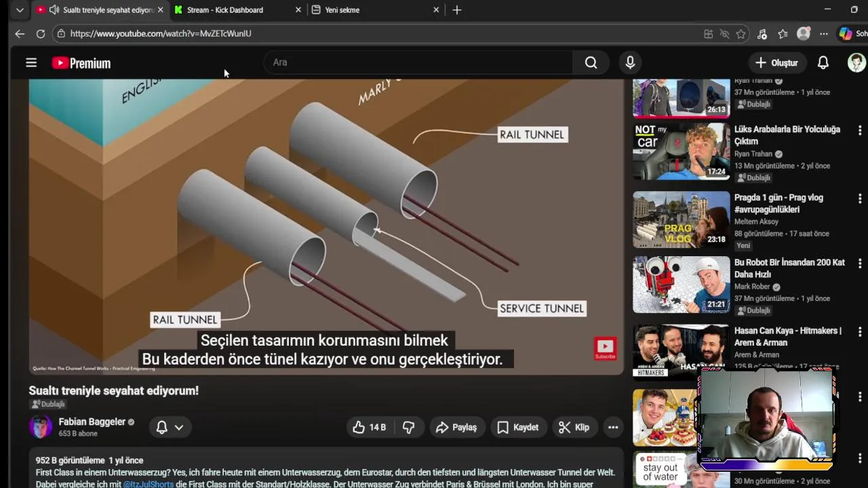Image resolution: width=868 pixels, height=488 pixels.
Task: Open options for Bu Robot Bir İnsandan 200 Kat
Action: coord(859,263)
